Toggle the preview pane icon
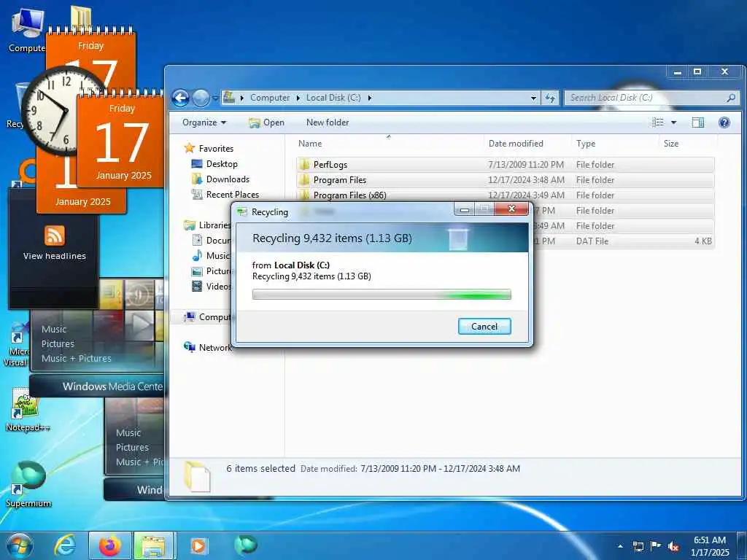Image resolution: width=747 pixels, height=560 pixels. click(x=698, y=122)
